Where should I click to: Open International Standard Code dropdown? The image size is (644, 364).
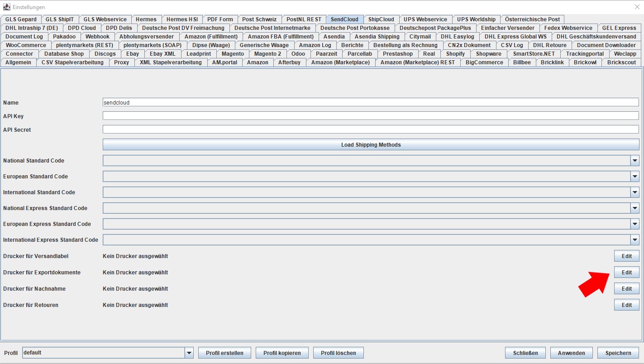(635, 192)
